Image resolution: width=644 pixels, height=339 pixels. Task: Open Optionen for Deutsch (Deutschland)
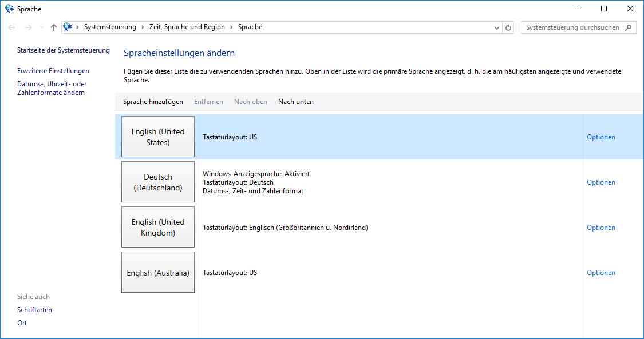point(600,182)
